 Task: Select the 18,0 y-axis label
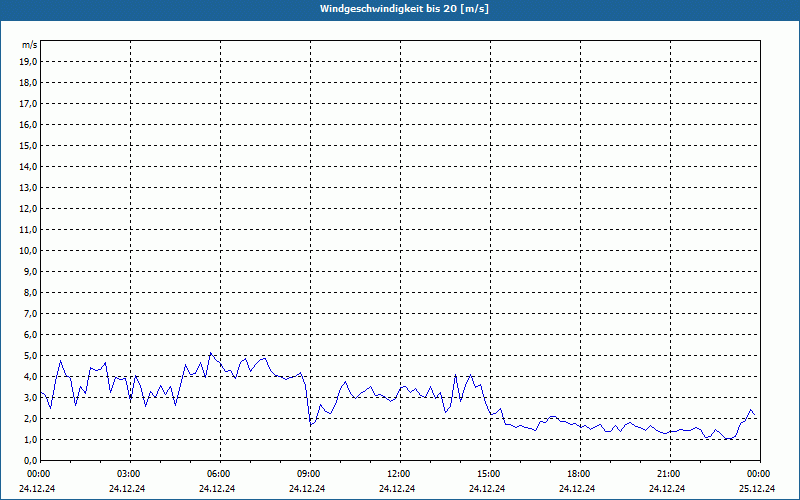tap(28, 83)
